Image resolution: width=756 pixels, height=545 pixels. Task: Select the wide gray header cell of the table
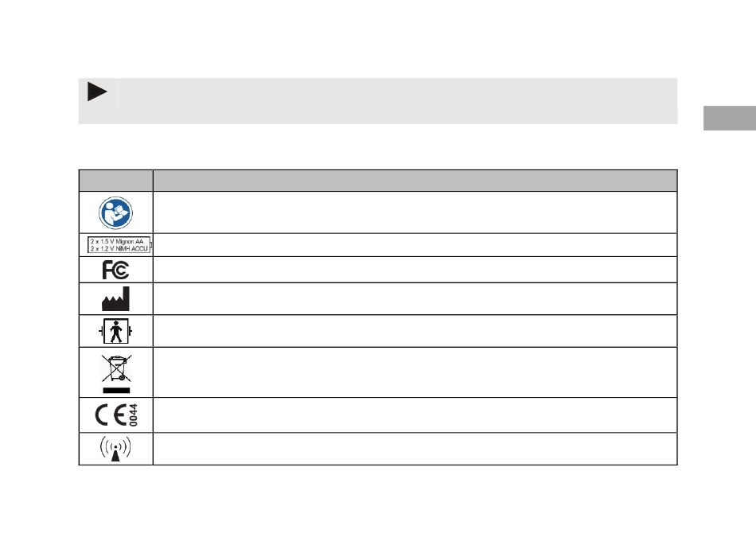[415, 181]
